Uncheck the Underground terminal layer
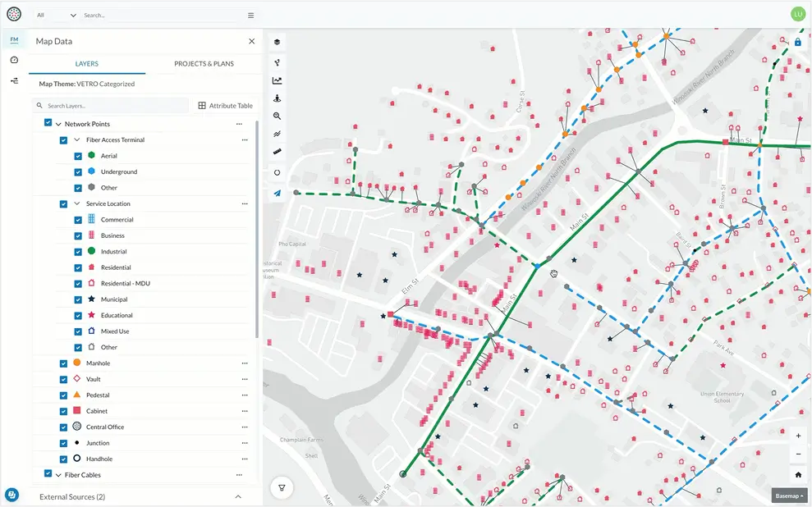Image resolution: width=812 pixels, height=507 pixels. [x=78, y=172]
